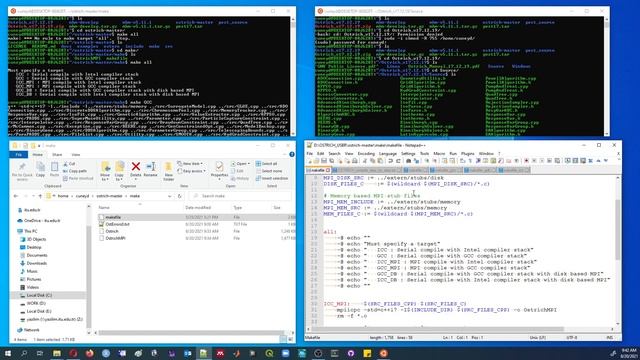Click Undo arrow in Notepad++ toolbar
640x360 pixels.
click(x=391, y=161)
